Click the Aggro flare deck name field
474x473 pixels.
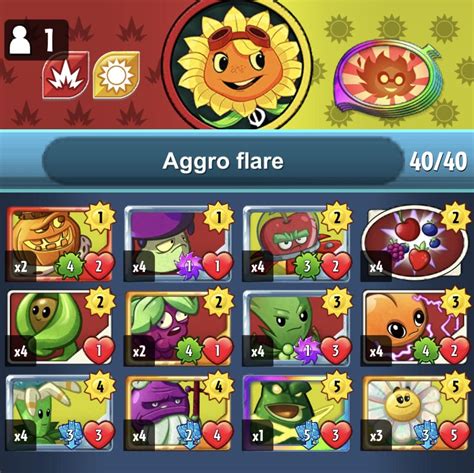pos(223,161)
